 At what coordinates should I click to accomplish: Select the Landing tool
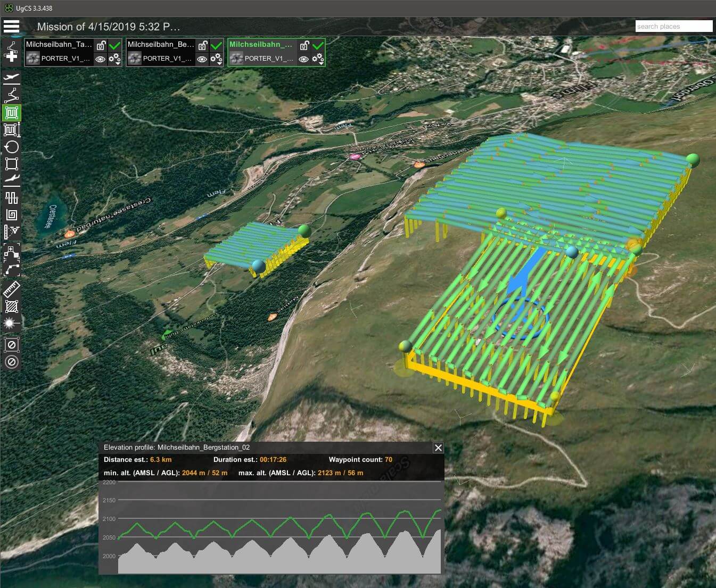(11, 179)
